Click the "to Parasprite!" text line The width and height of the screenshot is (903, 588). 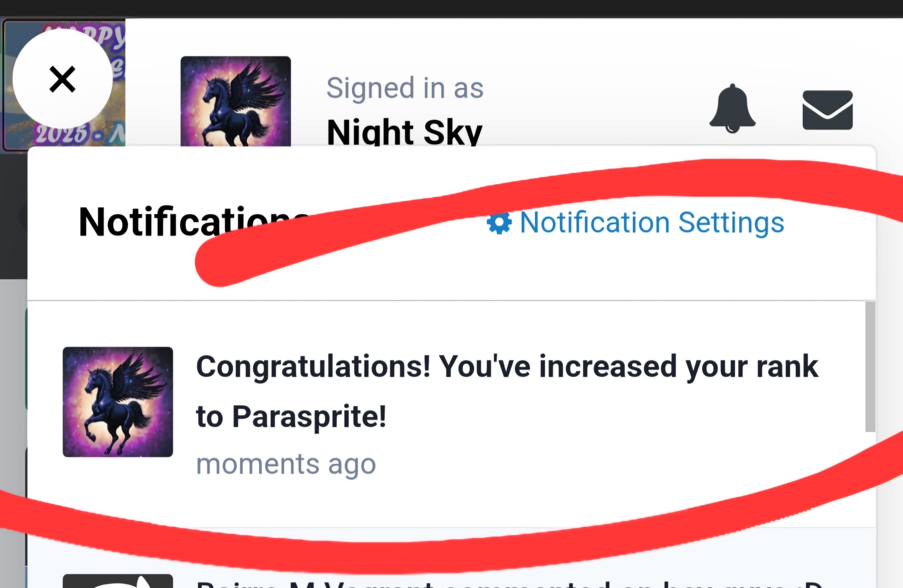pos(291,416)
